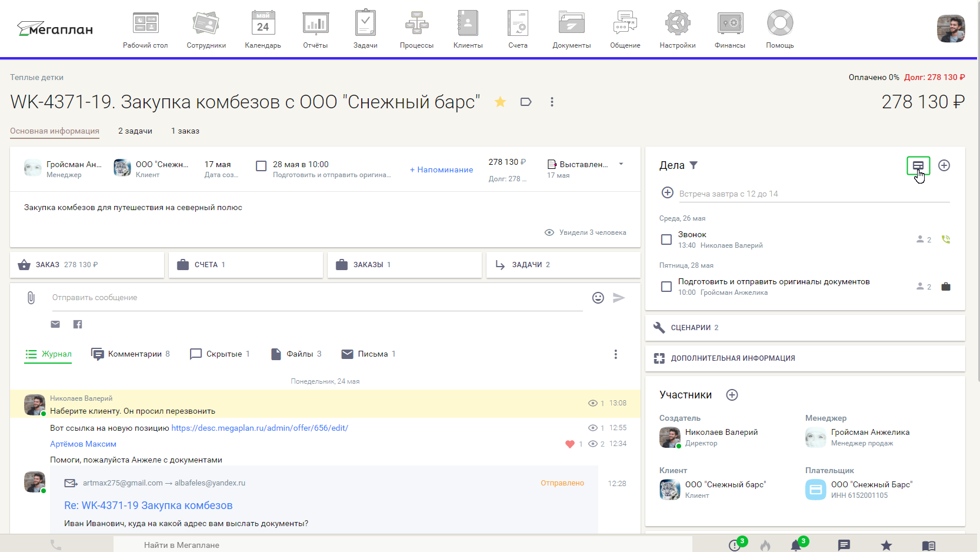Open Финансы section
980x552 pixels.
tap(730, 29)
